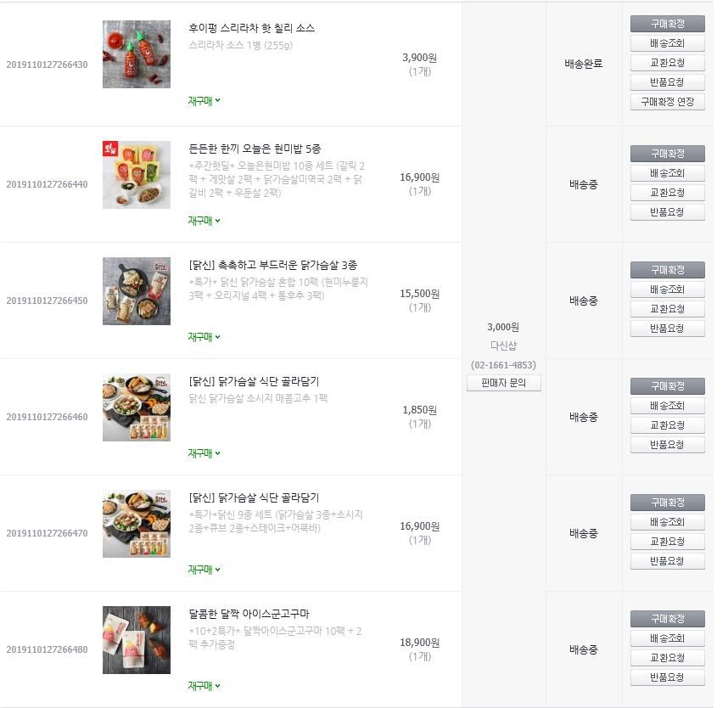The width and height of the screenshot is (728, 708).
Task: Confirm purchase (구매확정) for Sriracha sauce order
Action: (x=667, y=24)
